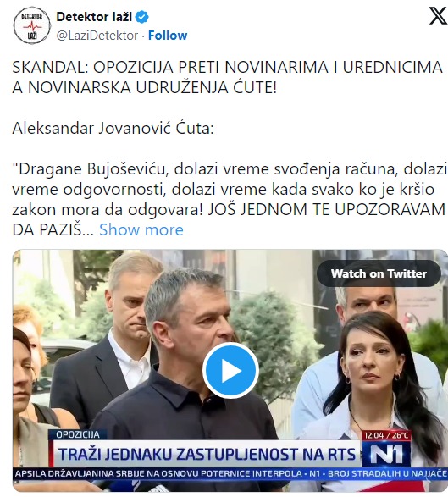Click the Detektor laži display name

click(94, 17)
